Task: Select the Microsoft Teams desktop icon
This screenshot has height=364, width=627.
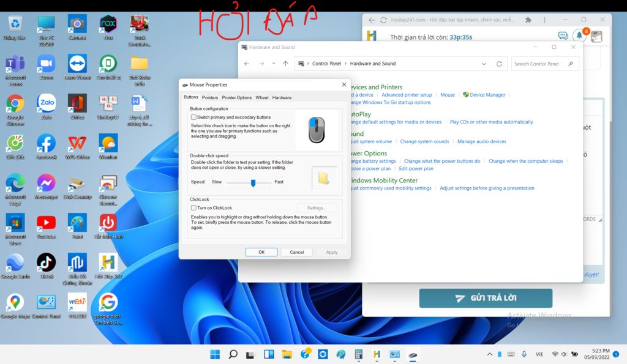Action: tap(15, 71)
